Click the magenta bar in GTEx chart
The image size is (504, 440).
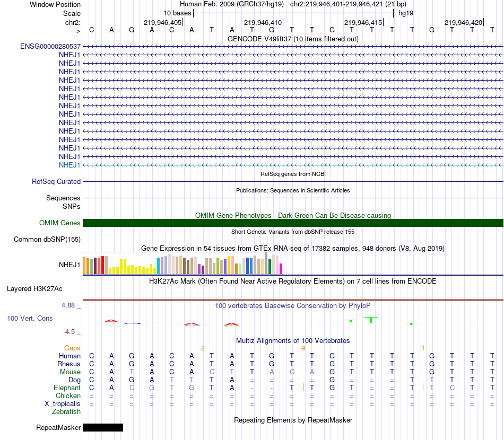tap(281, 269)
